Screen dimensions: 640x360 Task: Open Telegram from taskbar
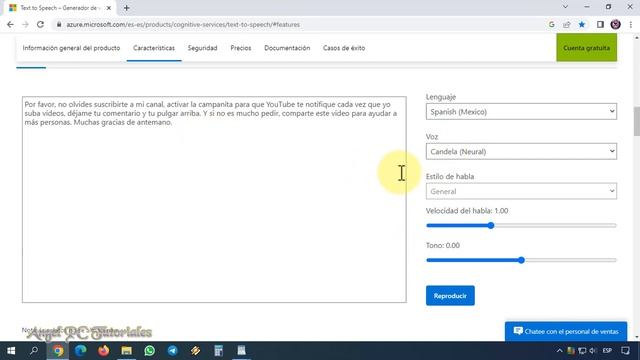click(173, 351)
